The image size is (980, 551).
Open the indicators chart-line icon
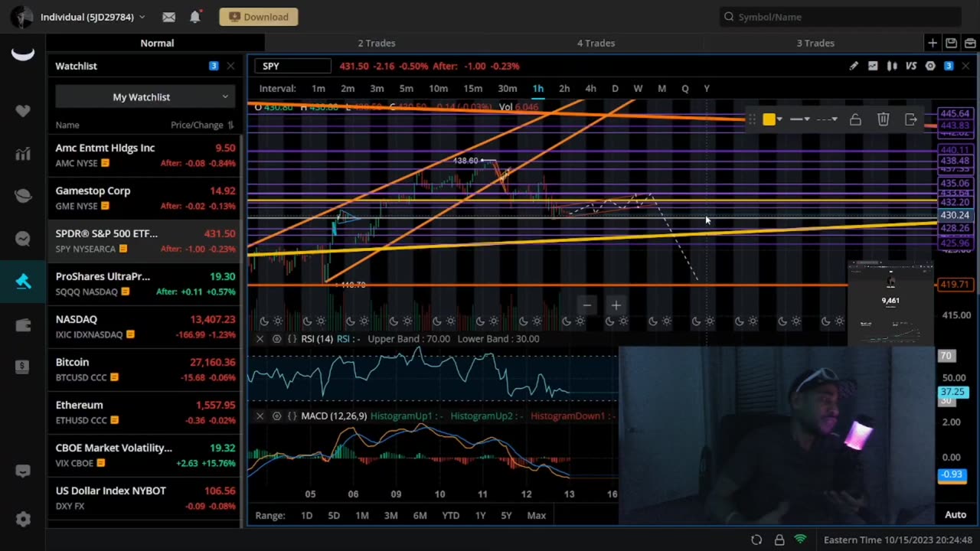coord(873,67)
